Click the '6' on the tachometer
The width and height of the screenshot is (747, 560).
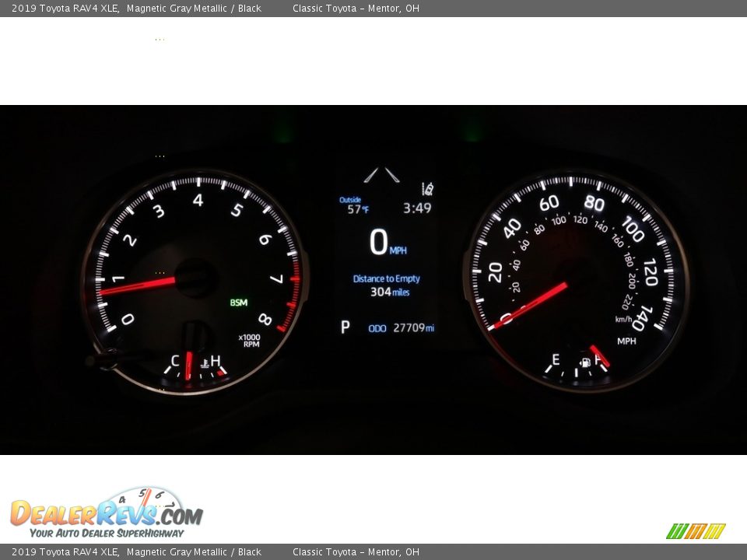[265, 240]
